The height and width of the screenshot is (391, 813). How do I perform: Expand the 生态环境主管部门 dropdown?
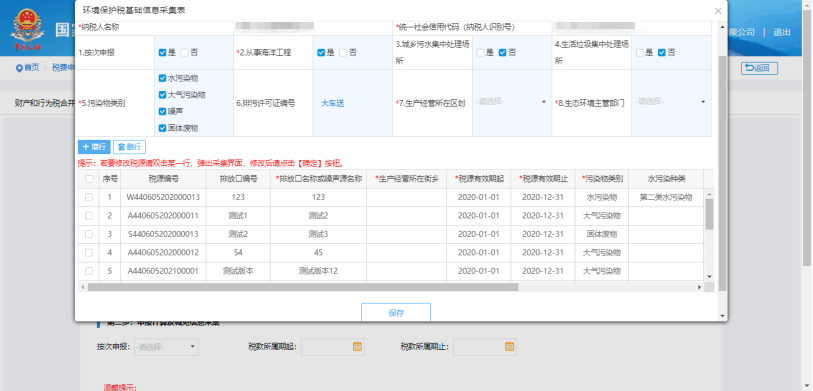[x=671, y=102]
